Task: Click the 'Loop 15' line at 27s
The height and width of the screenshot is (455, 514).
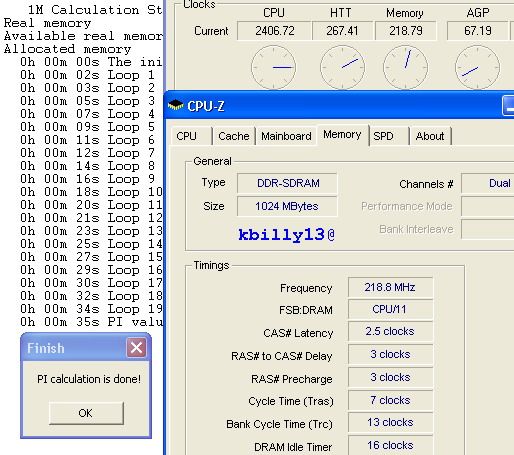Action: point(91,257)
